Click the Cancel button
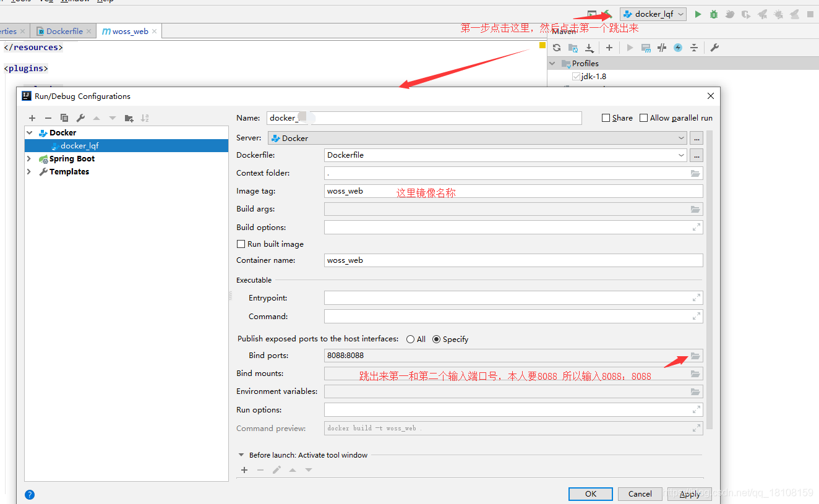819x504 pixels. tap(640, 494)
